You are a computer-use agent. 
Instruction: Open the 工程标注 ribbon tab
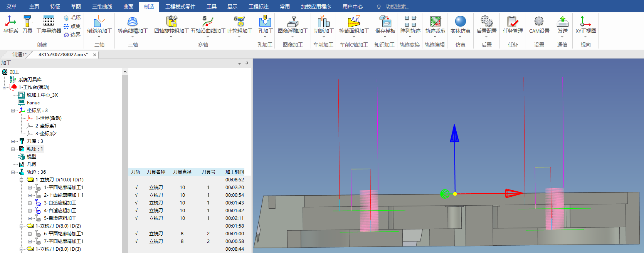coord(259,7)
